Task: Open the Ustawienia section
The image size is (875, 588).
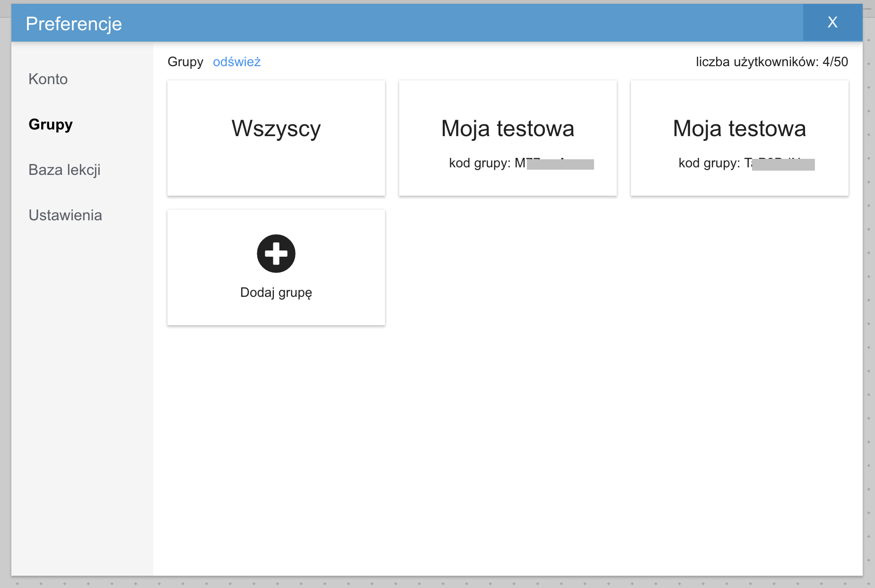Action: (x=65, y=215)
